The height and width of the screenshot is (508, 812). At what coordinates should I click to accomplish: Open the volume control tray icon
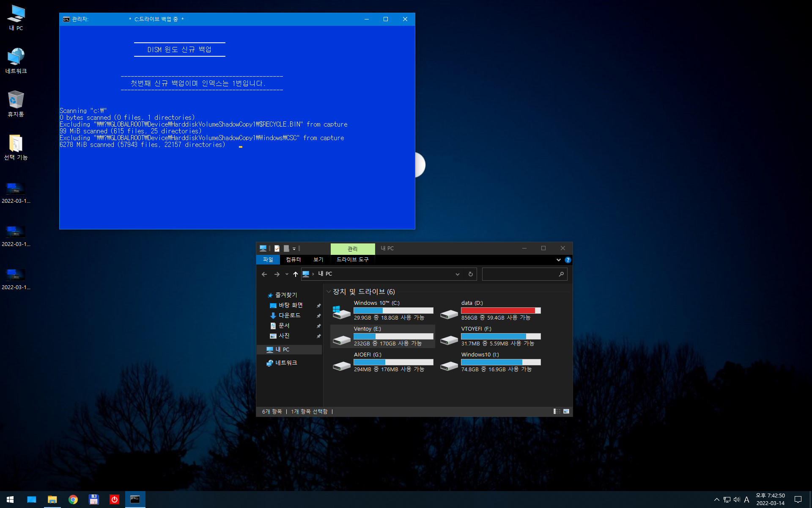click(x=737, y=500)
